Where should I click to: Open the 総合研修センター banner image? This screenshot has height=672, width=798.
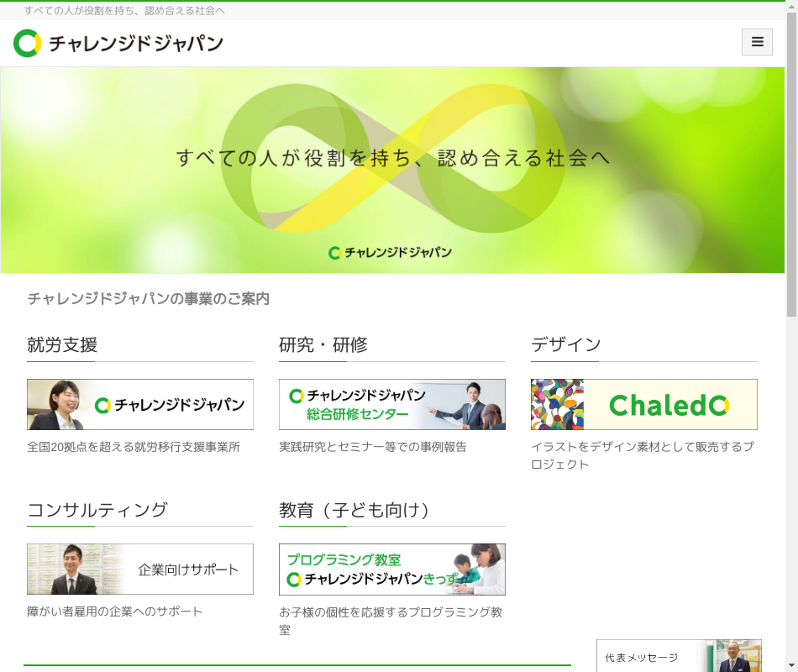(392, 404)
